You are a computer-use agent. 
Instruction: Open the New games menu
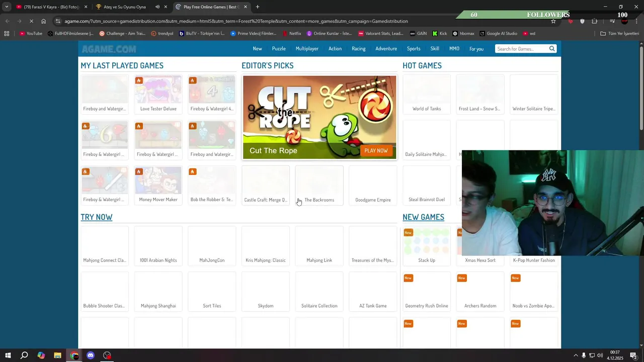[258, 49]
